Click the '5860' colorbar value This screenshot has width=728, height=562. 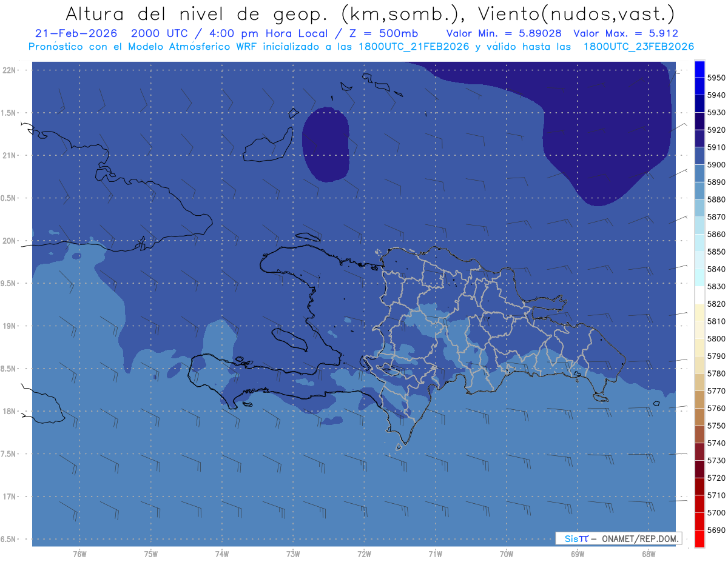[716, 234]
